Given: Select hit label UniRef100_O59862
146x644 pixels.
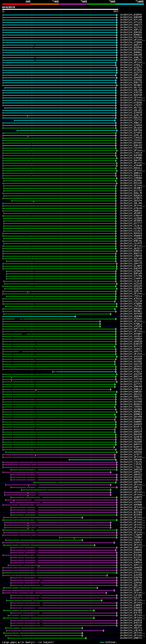Looking at the screenshot, I should tap(131, 440).
